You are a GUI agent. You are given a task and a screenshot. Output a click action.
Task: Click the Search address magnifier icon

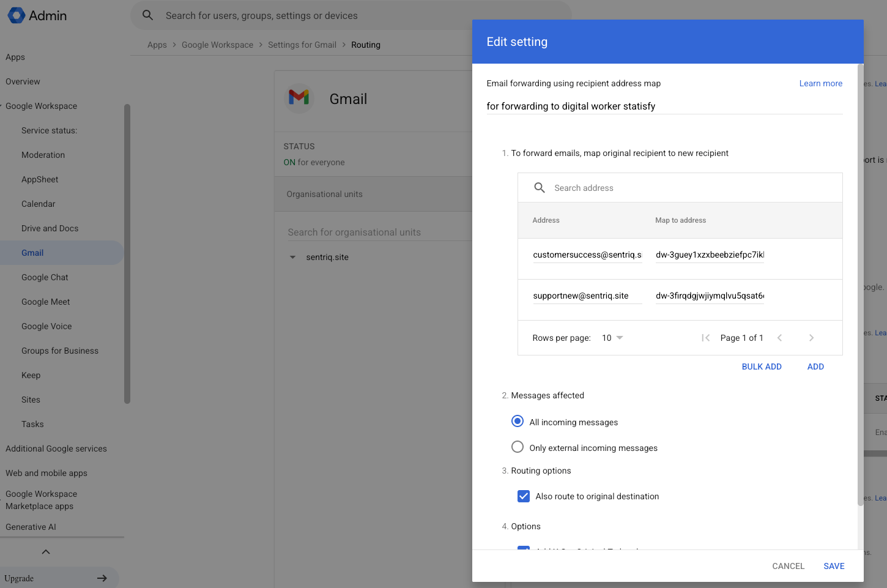tap(540, 188)
